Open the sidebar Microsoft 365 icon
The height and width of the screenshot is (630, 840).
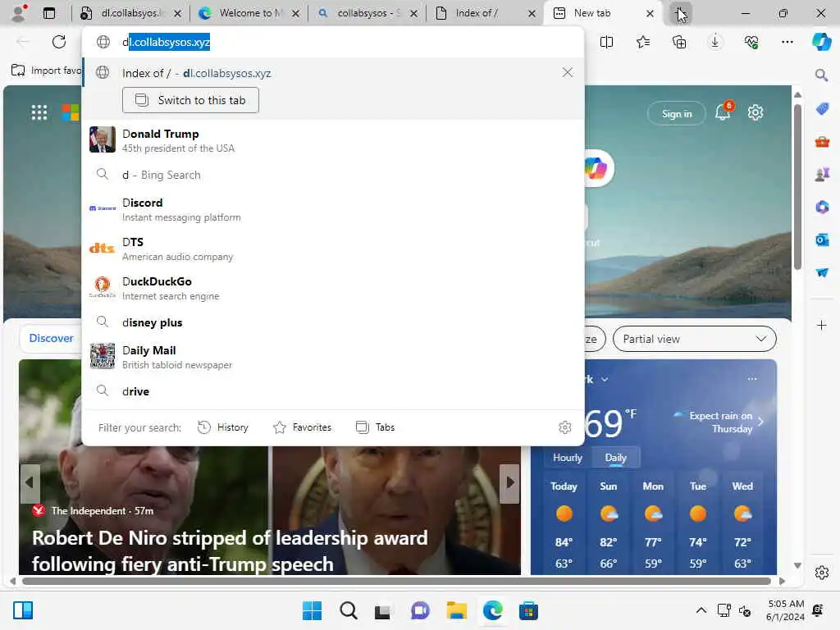[822, 208]
